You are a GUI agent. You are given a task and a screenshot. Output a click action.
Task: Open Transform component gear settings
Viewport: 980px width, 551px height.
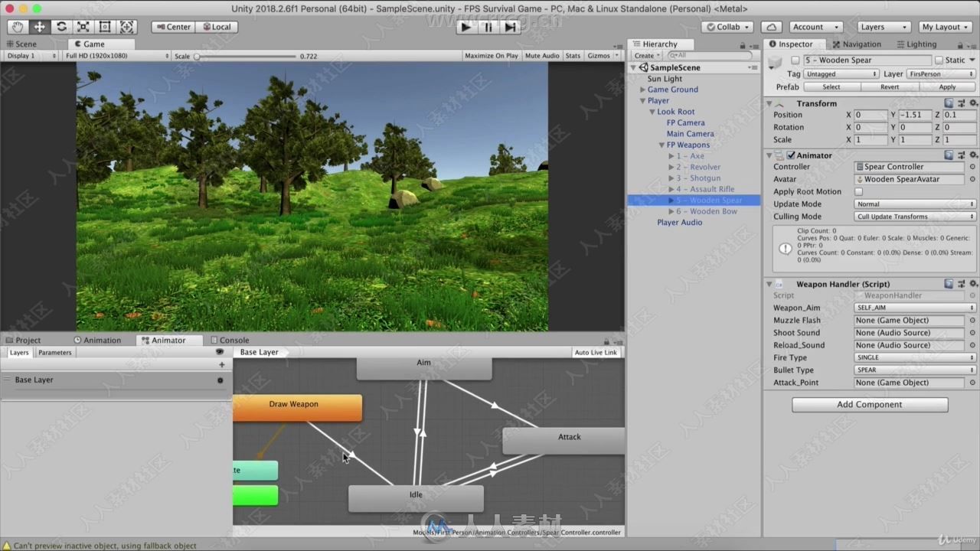tap(973, 103)
